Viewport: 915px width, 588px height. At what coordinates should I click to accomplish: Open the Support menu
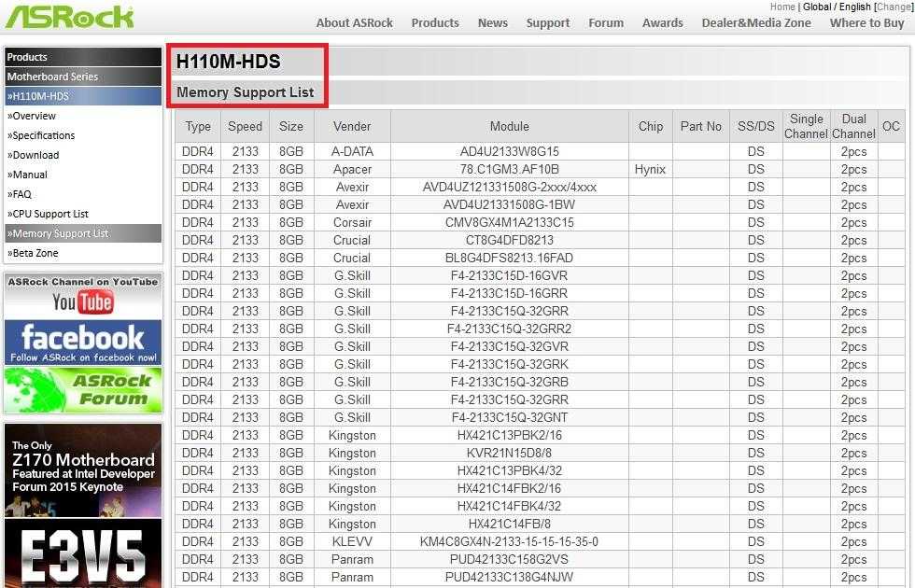tap(548, 23)
